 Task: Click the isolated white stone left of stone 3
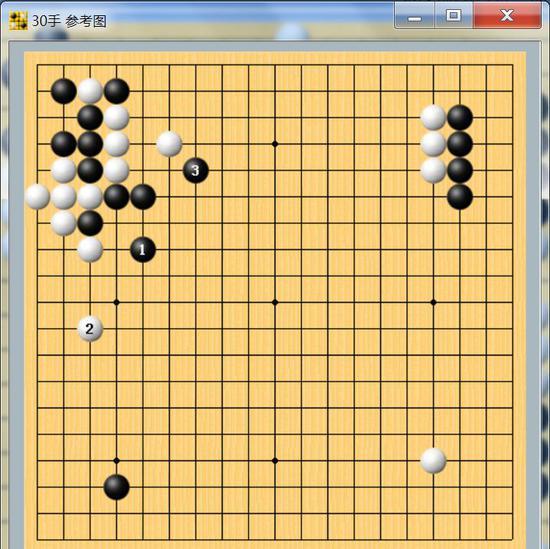point(169,144)
